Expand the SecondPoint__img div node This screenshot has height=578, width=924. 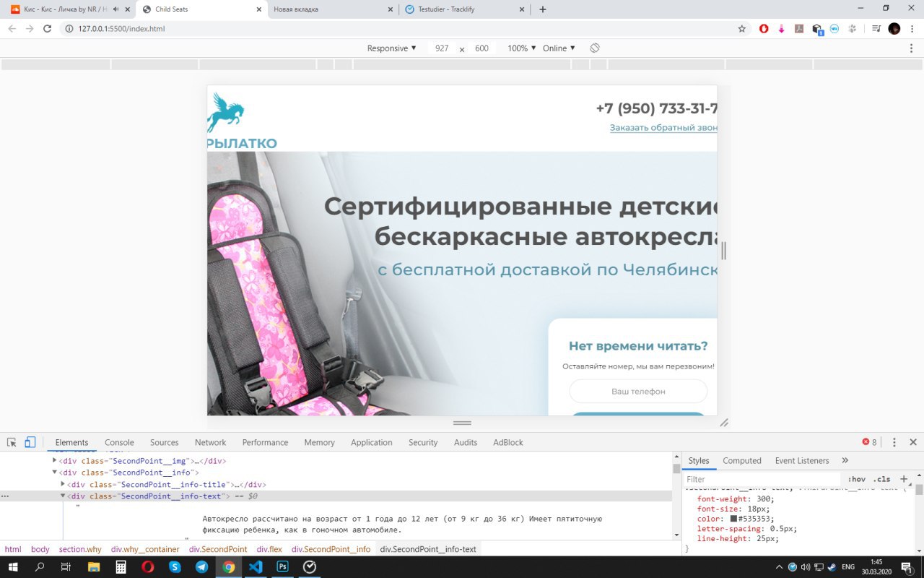coord(55,460)
